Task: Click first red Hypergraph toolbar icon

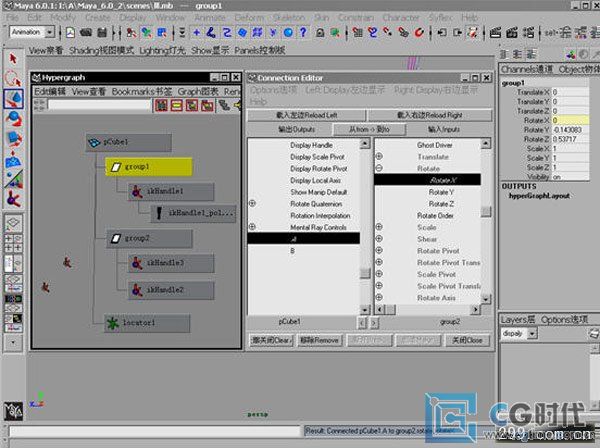Action: point(161,105)
